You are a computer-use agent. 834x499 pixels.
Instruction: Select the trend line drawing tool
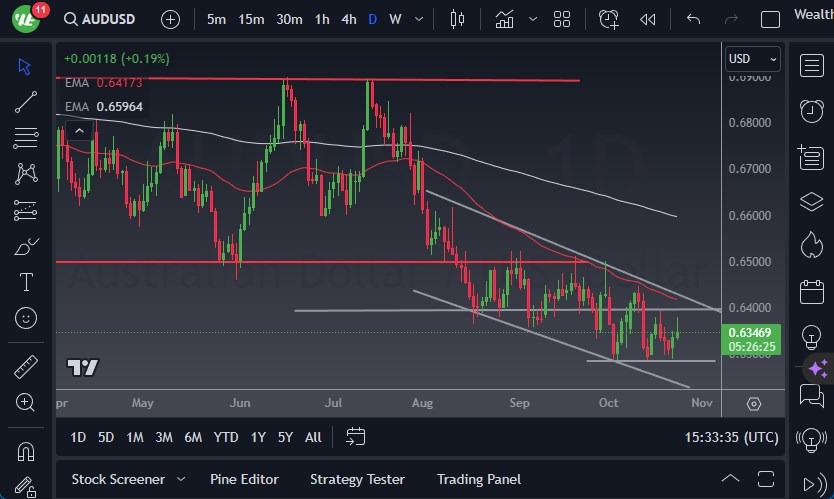click(x=26, y=102)
